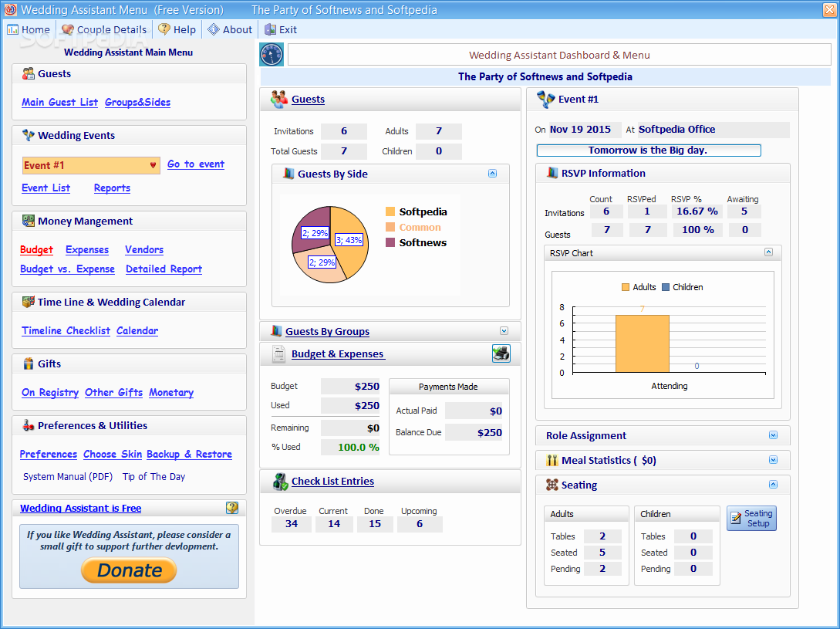Click the Guests By Groups book icon
The image size is (840, 629).
pyautogui.click(x=276, y=331)
